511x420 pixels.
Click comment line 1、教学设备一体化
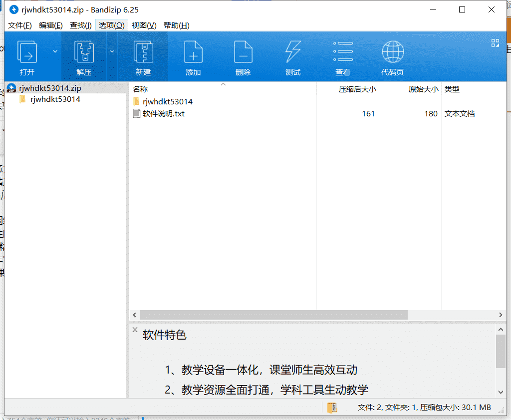click(x=261, y=370)
